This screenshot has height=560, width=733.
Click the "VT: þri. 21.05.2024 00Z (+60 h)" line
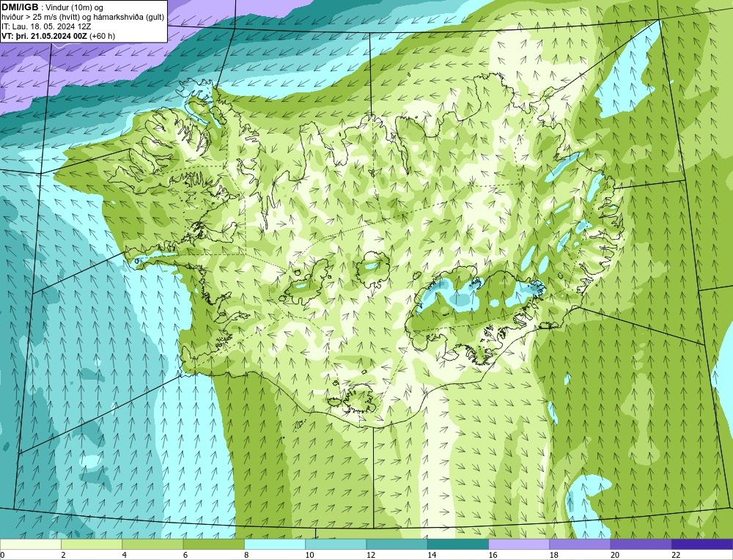click(x=59, y=36)
